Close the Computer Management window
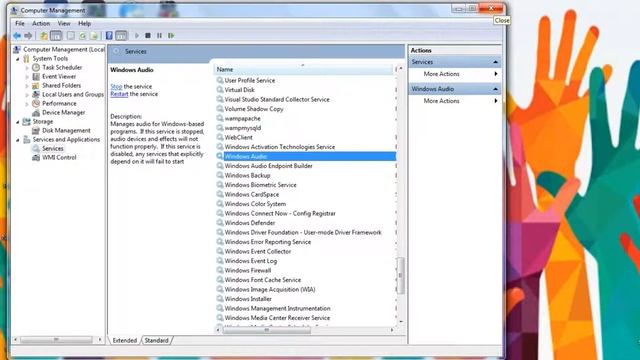Viewport: 640px width, 360px height. (x=491, y=9)
